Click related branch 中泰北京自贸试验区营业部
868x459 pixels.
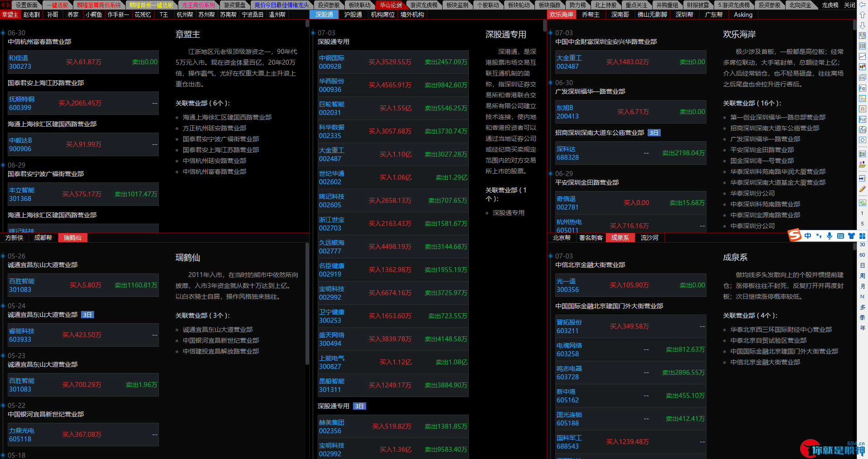768,340
